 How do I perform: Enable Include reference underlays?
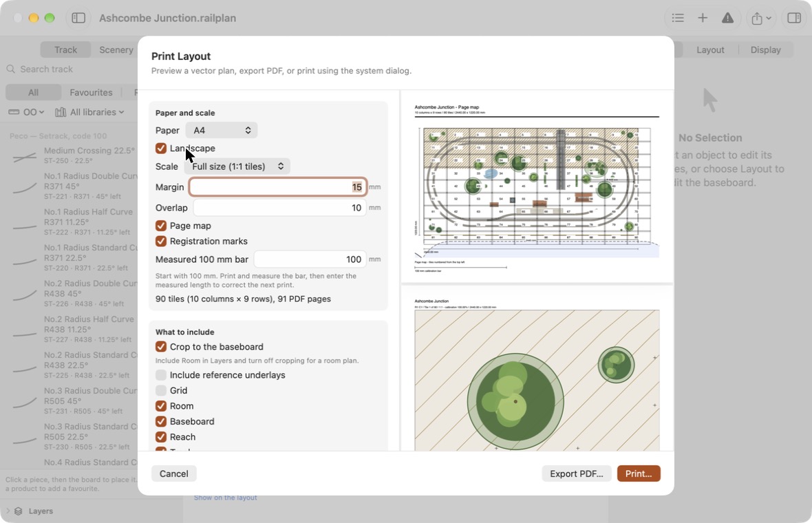pyautogui.click(x=161, y=375)
